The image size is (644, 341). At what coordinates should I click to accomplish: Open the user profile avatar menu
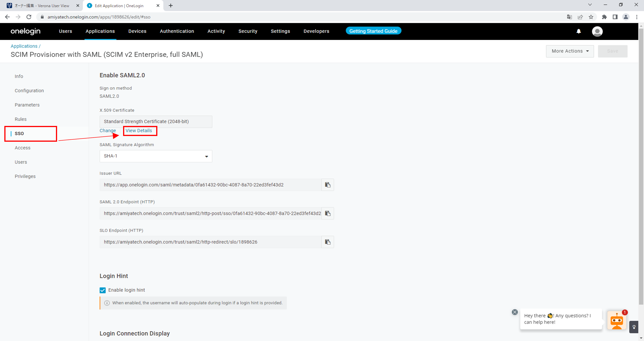pyautogui.click(x=597, y=32)
